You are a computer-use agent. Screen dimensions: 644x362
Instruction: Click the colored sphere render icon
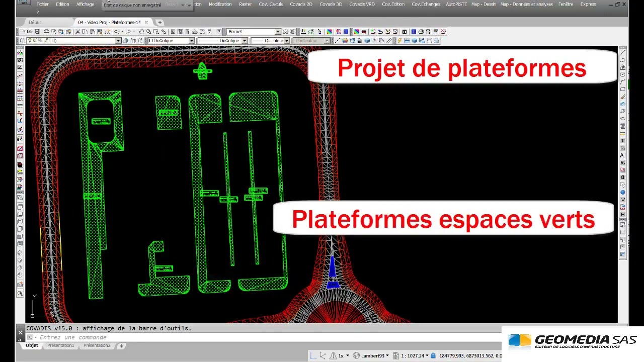tap(345, 40)
